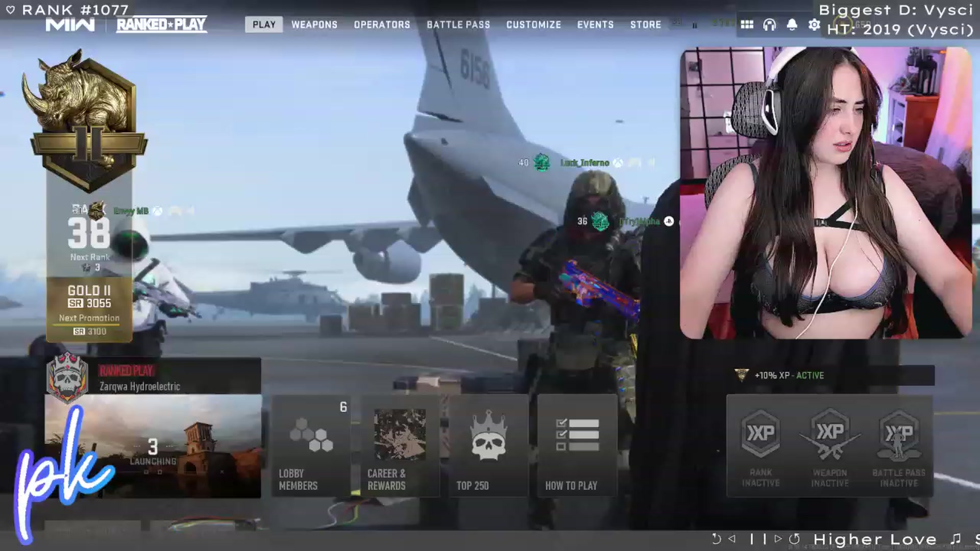The height and width of the screenshot is (551, 980).
Task: Click the rewind arrow before previous-track button
Action: click(x=717, y=539)
